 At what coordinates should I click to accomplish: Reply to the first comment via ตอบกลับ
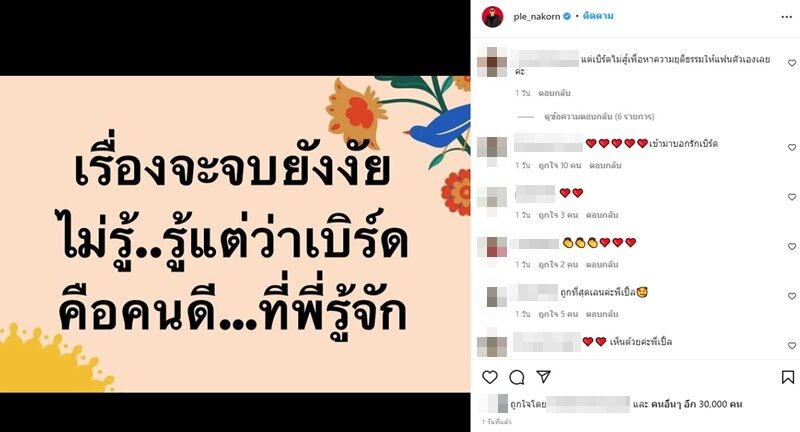[x=555, y=93]
